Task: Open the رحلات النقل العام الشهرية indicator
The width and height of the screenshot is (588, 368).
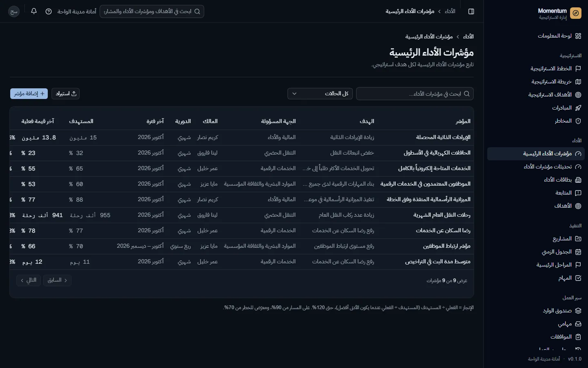Action: click(x=442, y=215)
